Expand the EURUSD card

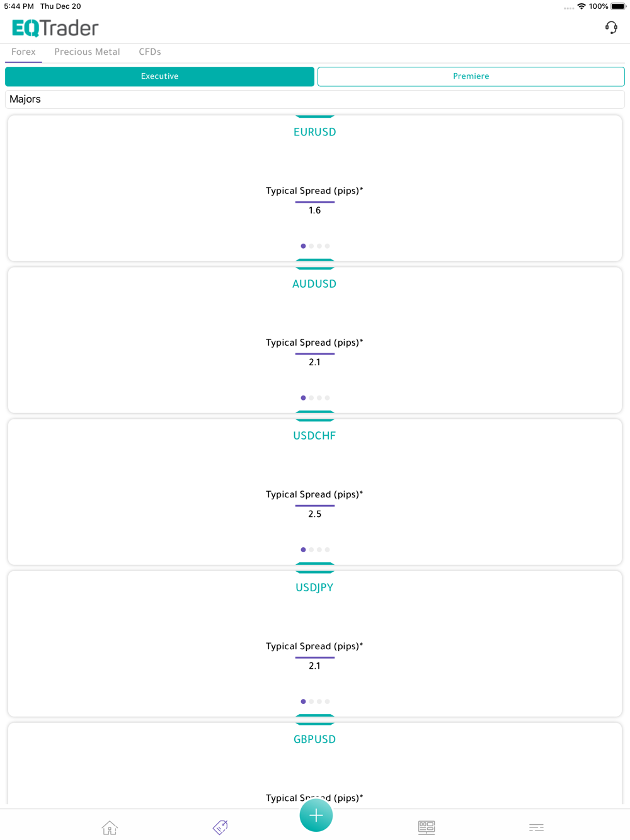[315, 188]
